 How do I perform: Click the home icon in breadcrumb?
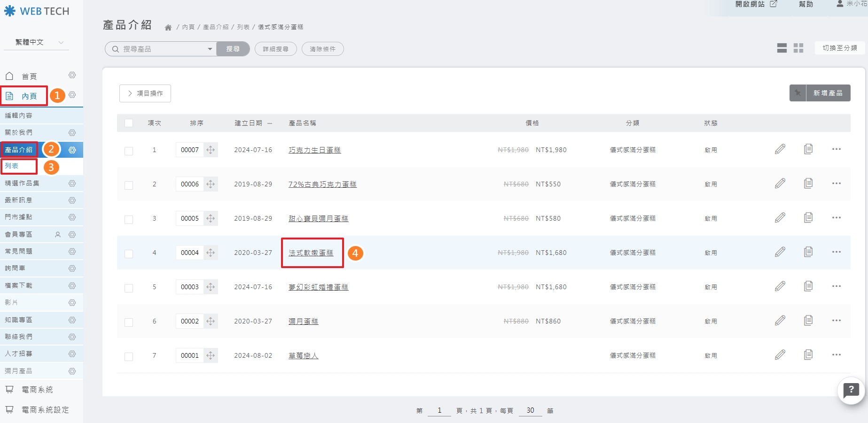[168, 28]
